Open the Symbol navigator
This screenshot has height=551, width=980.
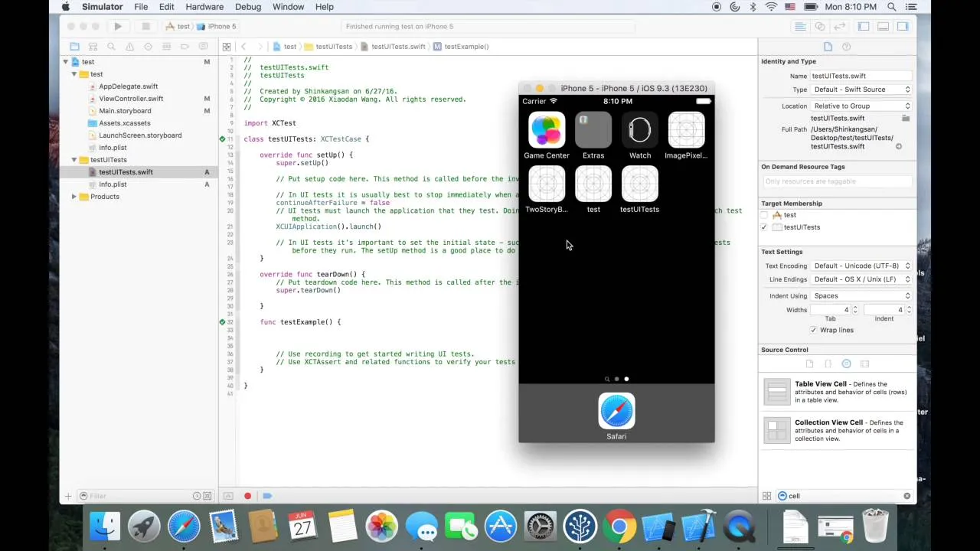click(x=93, y=47)
